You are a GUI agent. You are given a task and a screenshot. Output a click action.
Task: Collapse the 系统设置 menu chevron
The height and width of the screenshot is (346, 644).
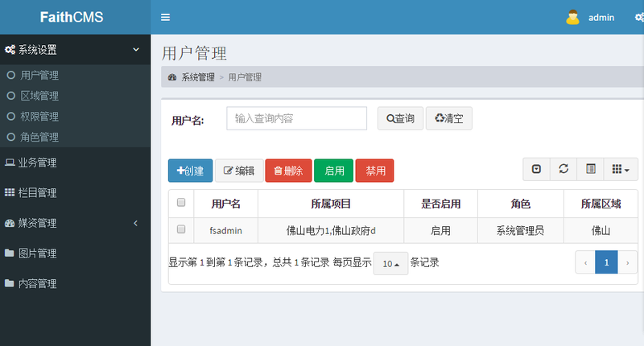coord(136,49)
